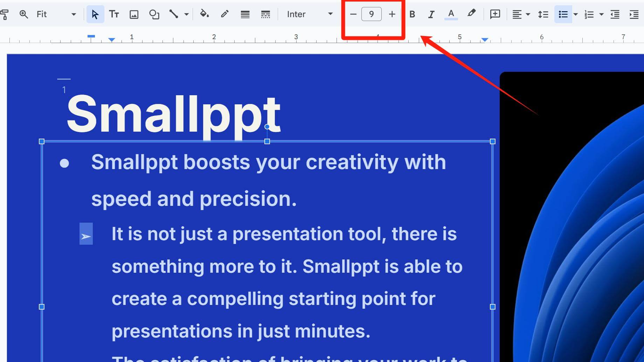
Task: Click the Highlight color marker
Action: [x=471, y=14]
